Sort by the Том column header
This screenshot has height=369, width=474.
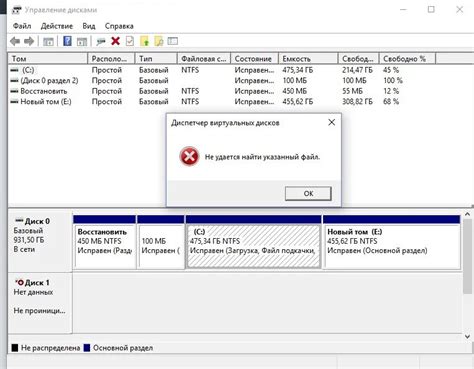tap(48, 59)
